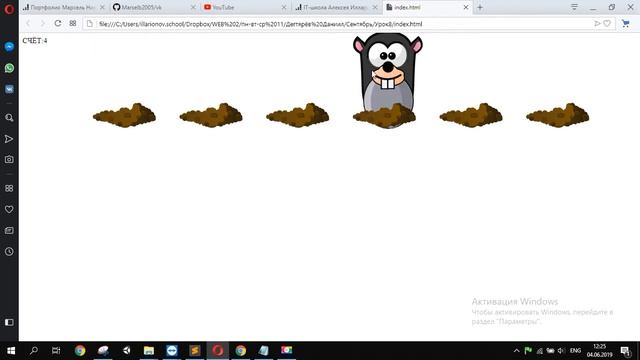
Task: Bookmark this page with the heart icon
Action: (607, 24)
